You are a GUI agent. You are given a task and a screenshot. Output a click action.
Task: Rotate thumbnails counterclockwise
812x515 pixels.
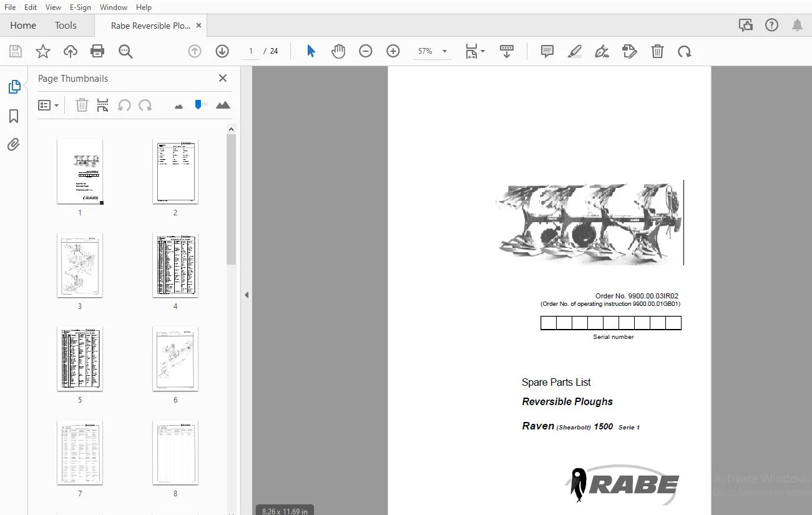(124, 105)
